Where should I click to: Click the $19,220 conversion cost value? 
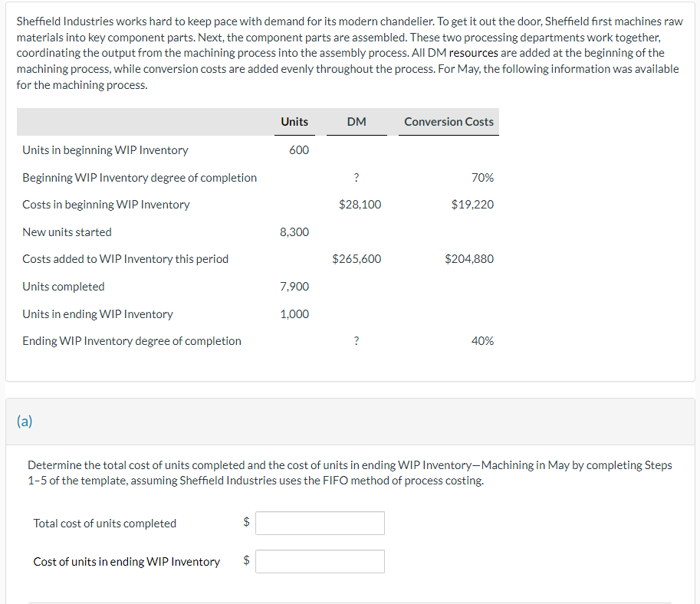click(x=472, y=205)
